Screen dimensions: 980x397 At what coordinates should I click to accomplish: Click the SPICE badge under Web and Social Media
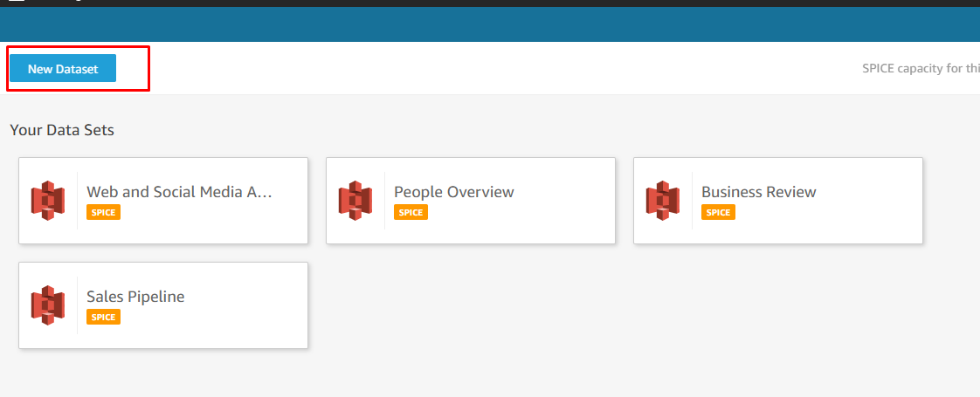[103, 212]
